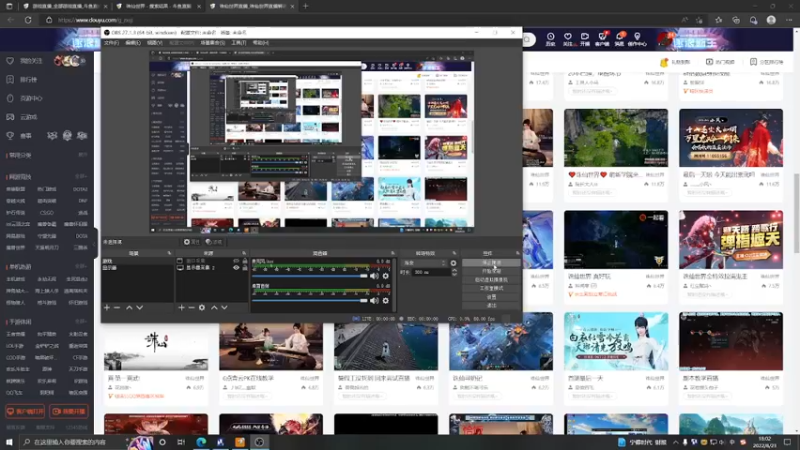Collapse the Douyu left sidebar handle
The height and width of the screenshot is (450, 800).
[95, 242]
